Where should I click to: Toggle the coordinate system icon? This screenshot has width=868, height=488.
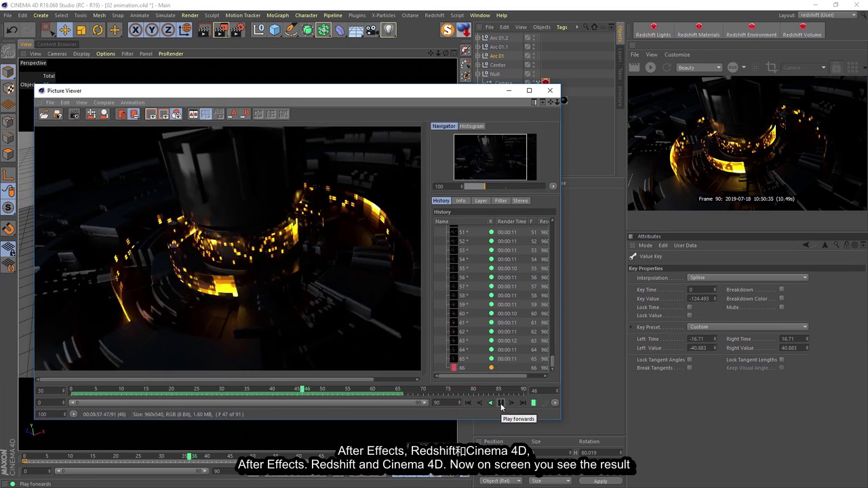184,30
